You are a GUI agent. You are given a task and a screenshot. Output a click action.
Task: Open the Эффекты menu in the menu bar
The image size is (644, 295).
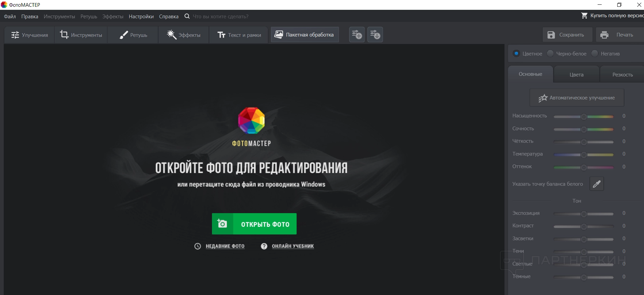click(113, 17)
